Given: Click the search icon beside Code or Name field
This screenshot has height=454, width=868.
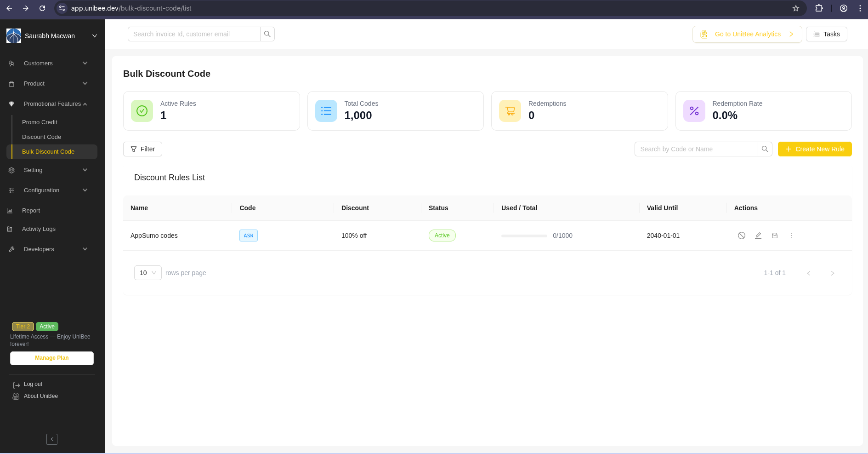Looking at the screenshot, I should click(x=765, y=149).
